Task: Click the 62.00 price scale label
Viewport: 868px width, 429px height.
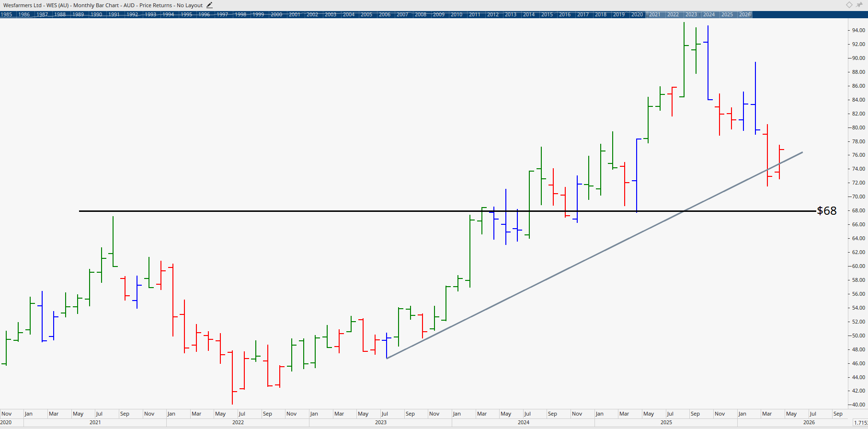Action: pyautogui.click(x=858, y=252)
